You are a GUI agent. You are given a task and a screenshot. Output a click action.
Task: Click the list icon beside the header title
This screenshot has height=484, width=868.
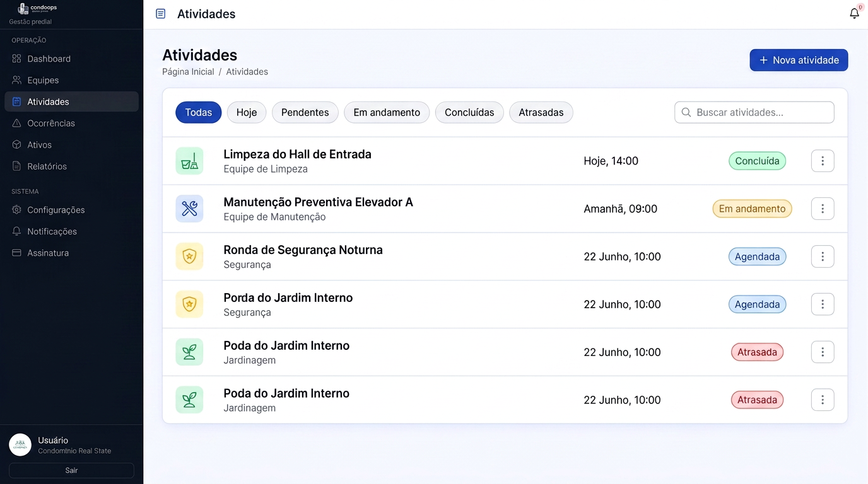[161, 14]
